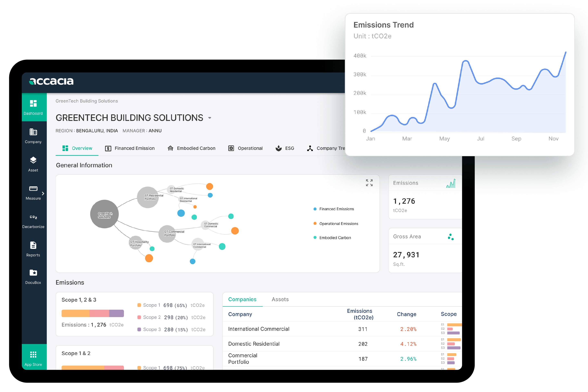Sort by the Emissions (tCO2e) column header
The image size is (588, 392).
tap(360, 314)
